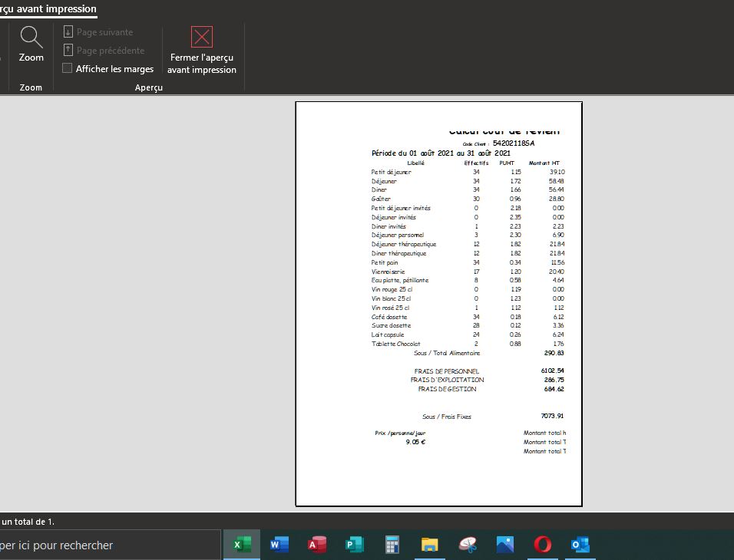Enable the Afficher les marges checkbox
This screenshot has width=734, height=560.
pyautogui.click(x=68, y=68)
